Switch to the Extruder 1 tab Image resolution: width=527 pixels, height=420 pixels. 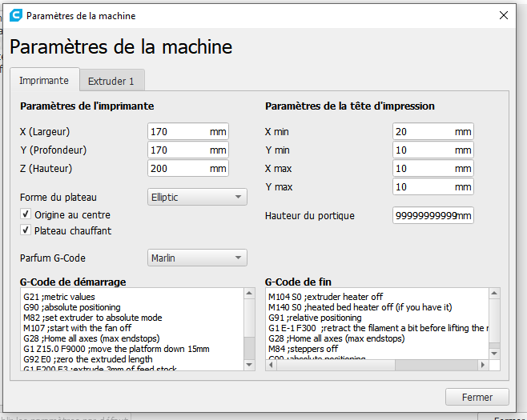(x=112, y=81)
